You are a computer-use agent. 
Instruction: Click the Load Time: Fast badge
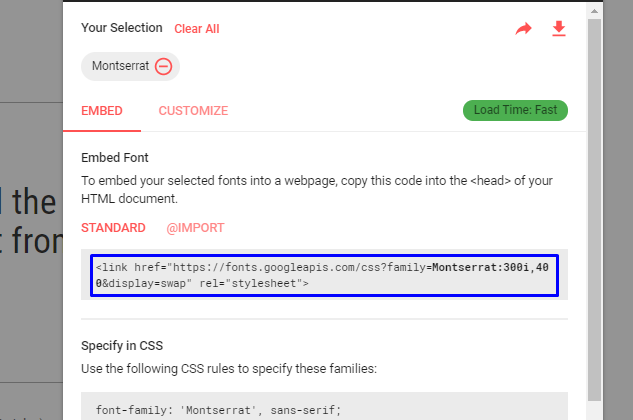point(515,110)
